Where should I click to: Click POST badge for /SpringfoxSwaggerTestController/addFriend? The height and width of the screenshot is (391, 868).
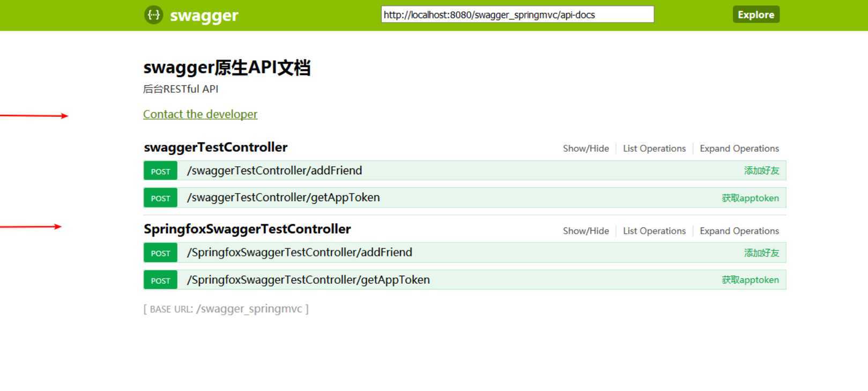160,253
